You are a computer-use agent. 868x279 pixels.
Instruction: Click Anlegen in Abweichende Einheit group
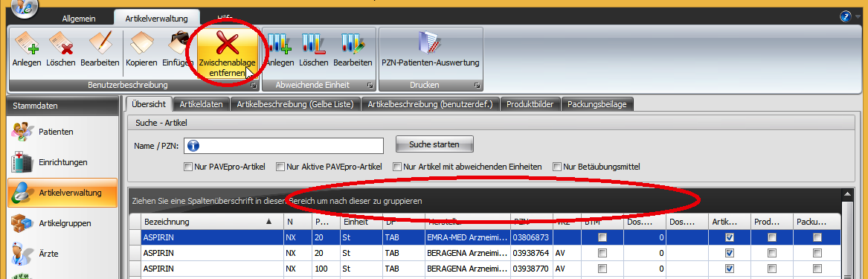tap(280, 50)
